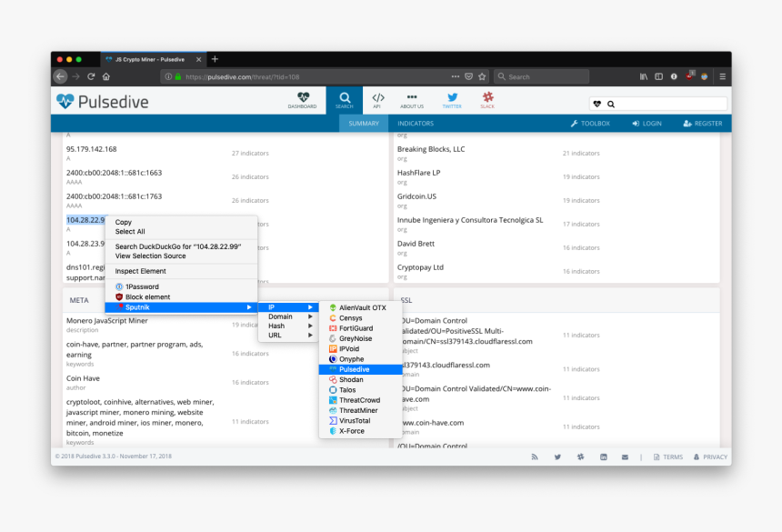
Task: Open a new tab with plus icon
Action: 215,59
